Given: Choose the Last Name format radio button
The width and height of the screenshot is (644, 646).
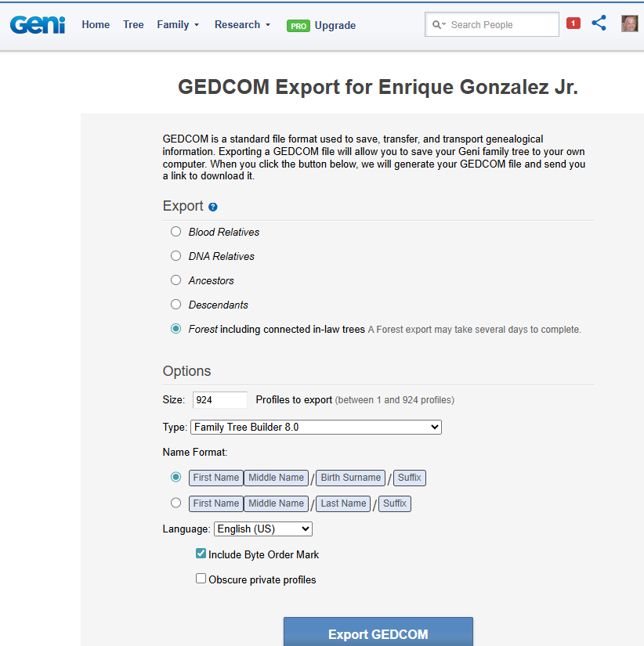Looking at the screenshot, I should 176,503.
